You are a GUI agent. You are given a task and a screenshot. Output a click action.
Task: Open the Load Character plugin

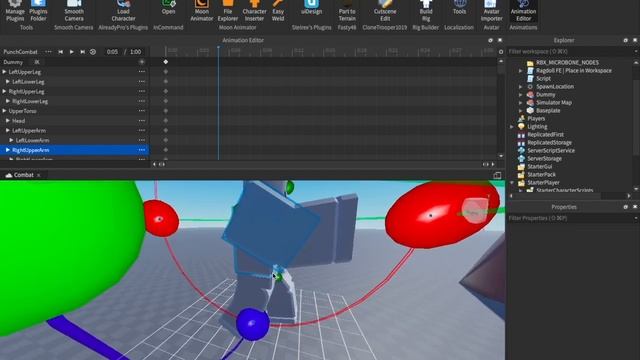[123, 11]
